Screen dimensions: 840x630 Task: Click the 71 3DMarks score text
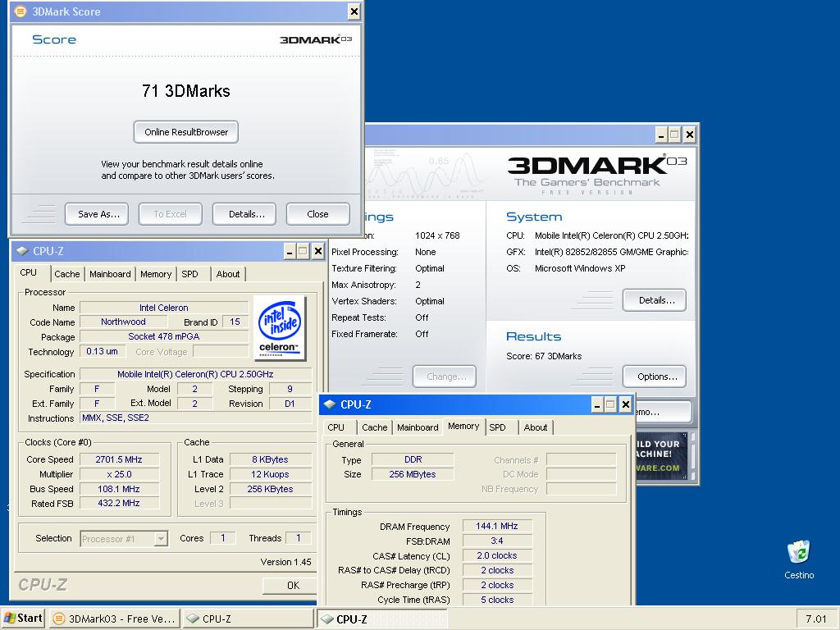186,90
